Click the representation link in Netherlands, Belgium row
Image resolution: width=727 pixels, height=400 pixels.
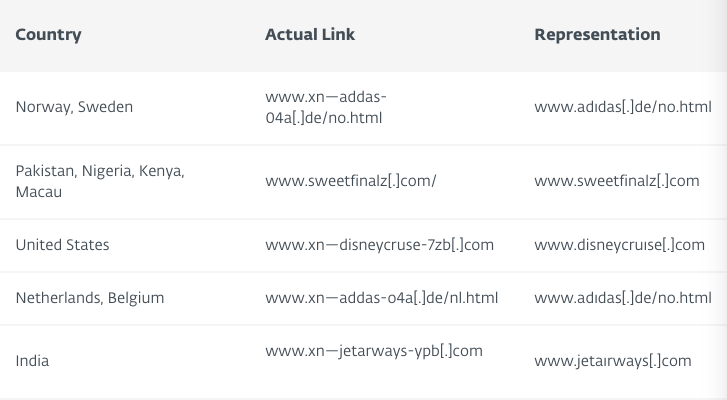pos(622,298)
